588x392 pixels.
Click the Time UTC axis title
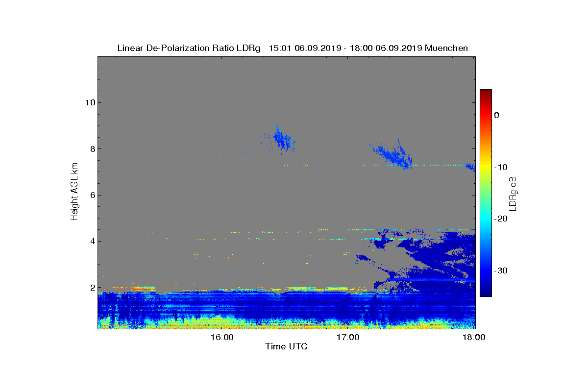pos(286,346)
